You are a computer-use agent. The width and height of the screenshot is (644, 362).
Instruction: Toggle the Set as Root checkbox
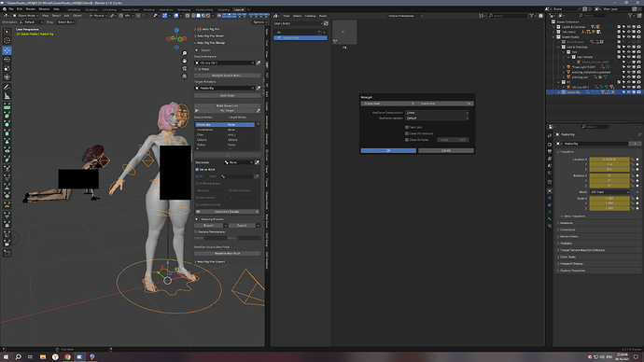[197, 169]
